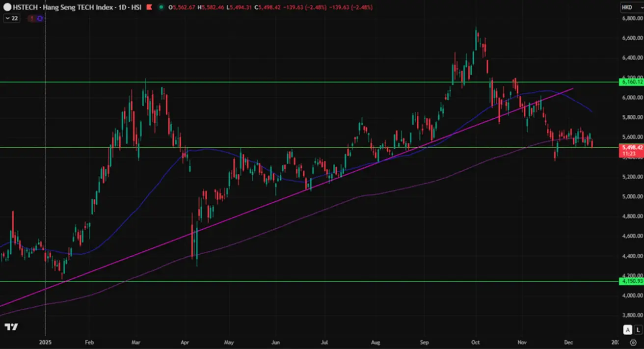This screenshot has width=644, height=349.
Task: Toggle auto scale with the A button
Action: click(x=627, y=329)
